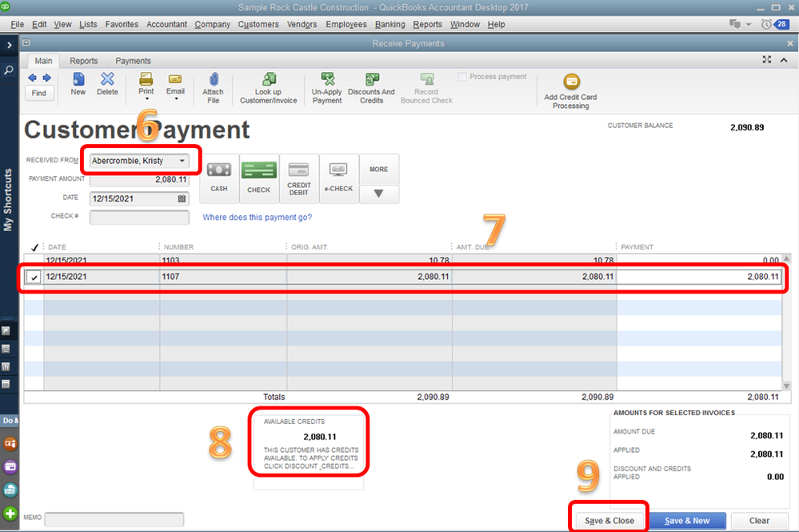The image size is (799, 532).
Task: Open the File menu
Action: [18, 25]
